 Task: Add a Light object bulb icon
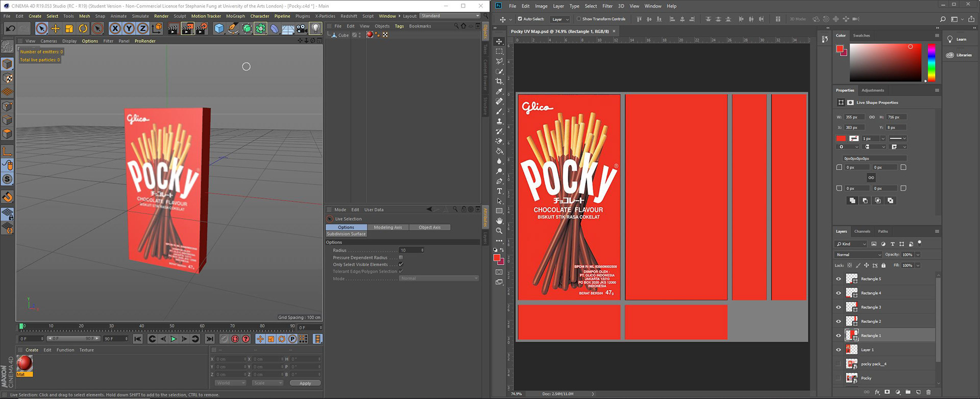(x=316, y=29)
